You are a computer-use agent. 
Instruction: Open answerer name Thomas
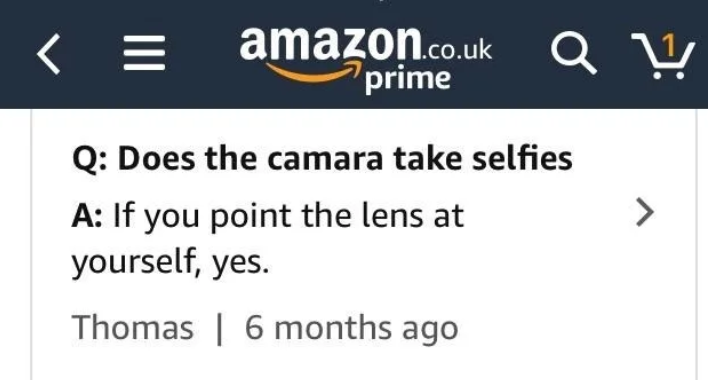pos(133,327)
